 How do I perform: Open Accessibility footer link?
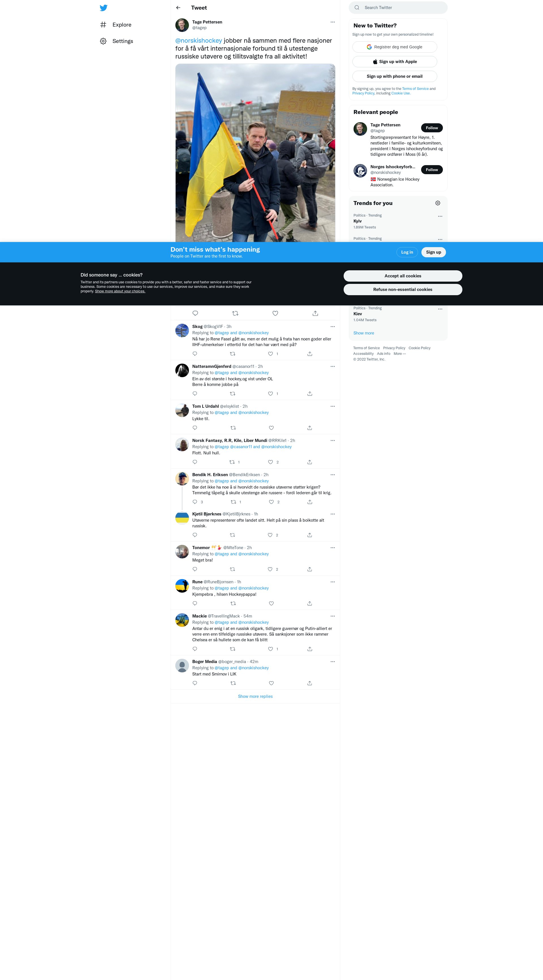coord(363,354)
